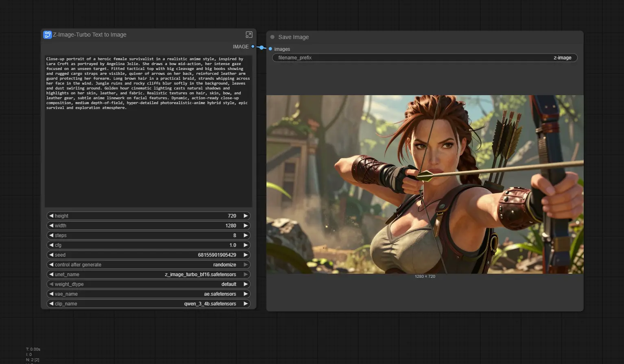Image resolution: width=624 pixels, height=364 pixels.
Task: Decrease steps with the left arrow
Action: 51,235
